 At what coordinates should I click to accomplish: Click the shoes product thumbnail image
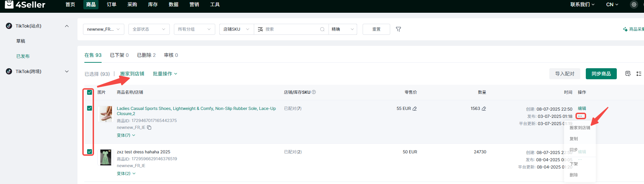pyautogui.click(x=106, y=114)
